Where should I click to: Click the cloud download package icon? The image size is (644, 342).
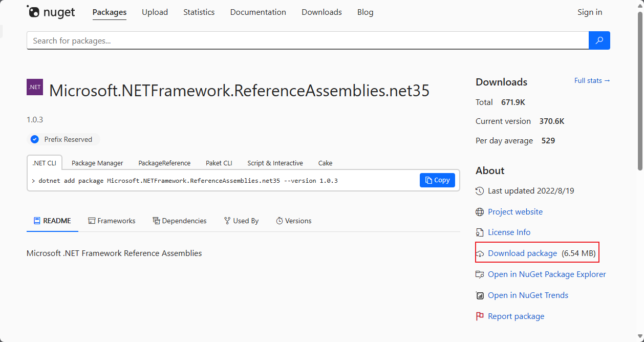click(x=480, y=253)
